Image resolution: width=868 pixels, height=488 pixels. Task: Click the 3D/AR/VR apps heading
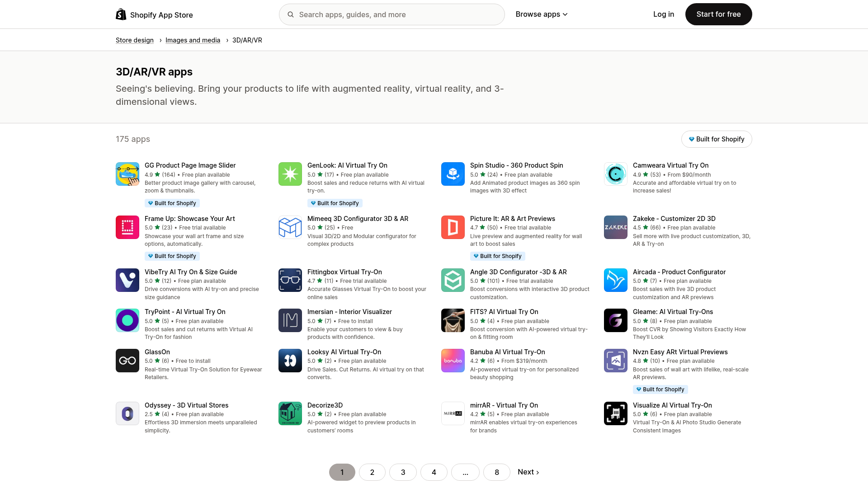(x=154, y=72)
